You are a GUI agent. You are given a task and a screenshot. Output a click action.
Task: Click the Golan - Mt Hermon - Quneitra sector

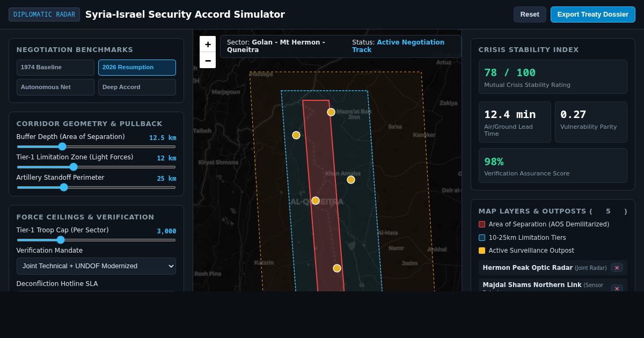click(276, 46)
